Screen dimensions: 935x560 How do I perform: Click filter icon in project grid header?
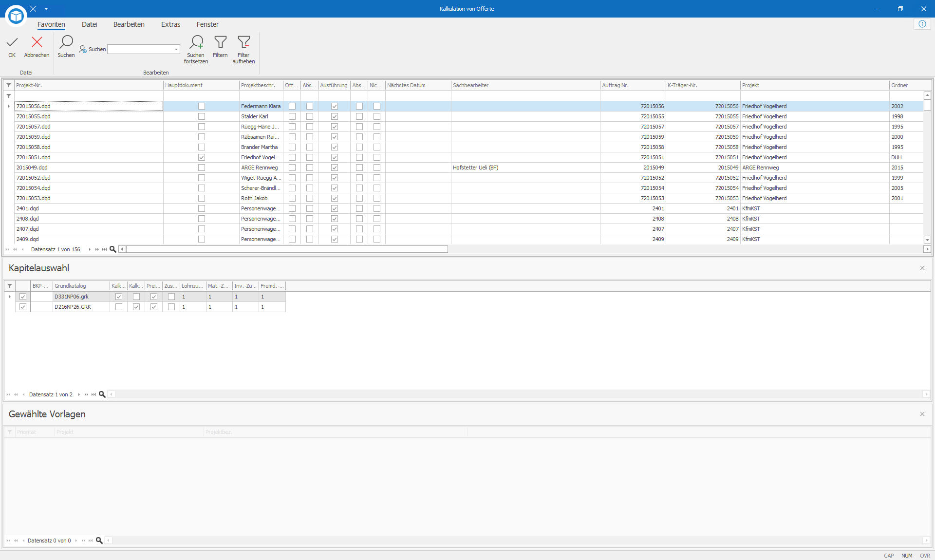coord(9,85)
